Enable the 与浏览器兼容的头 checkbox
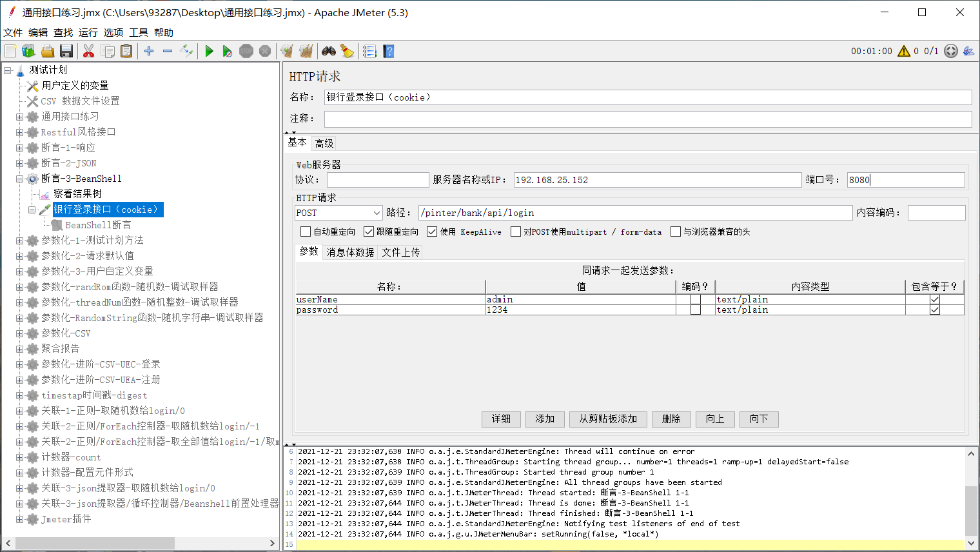Image resolution: width=980 pixels, height=552 pixels. pyautogui.click(x=676, y=232)
